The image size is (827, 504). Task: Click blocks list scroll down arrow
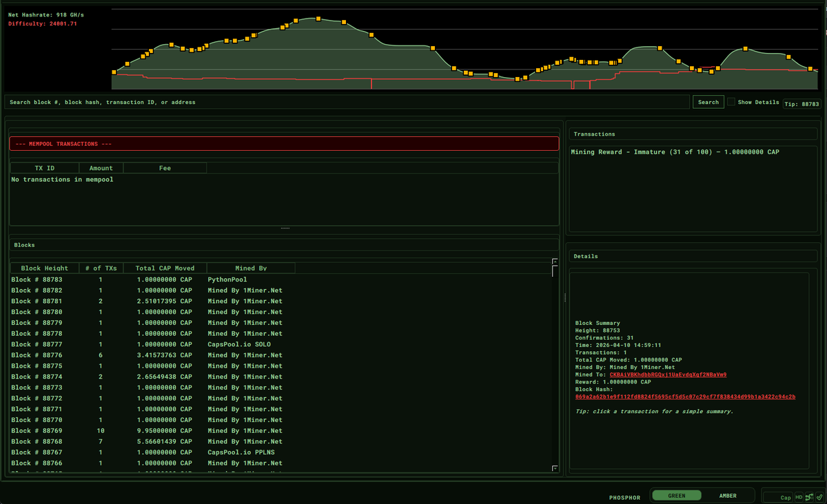(x=555, y=469)
